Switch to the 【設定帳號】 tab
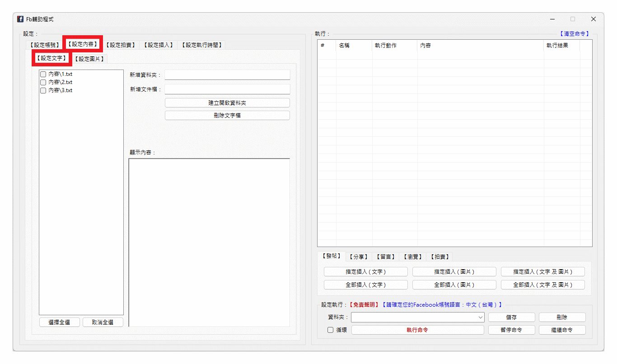 click(x=44, y=45)
